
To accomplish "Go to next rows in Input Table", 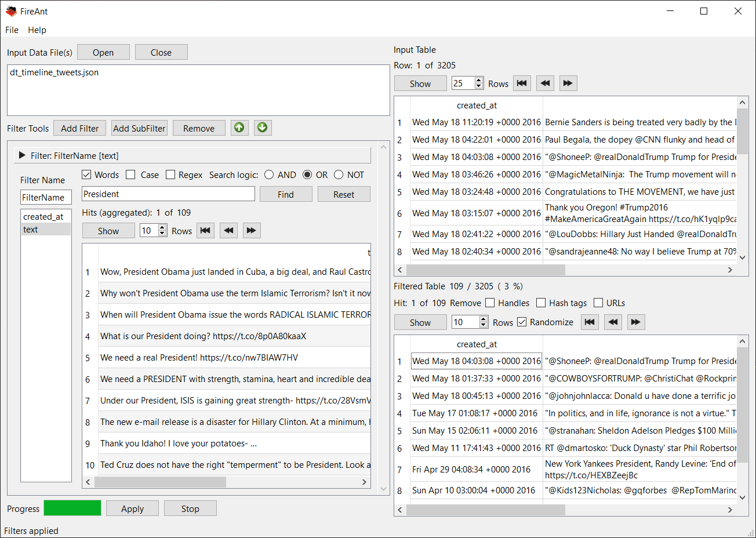I will 568,83.
